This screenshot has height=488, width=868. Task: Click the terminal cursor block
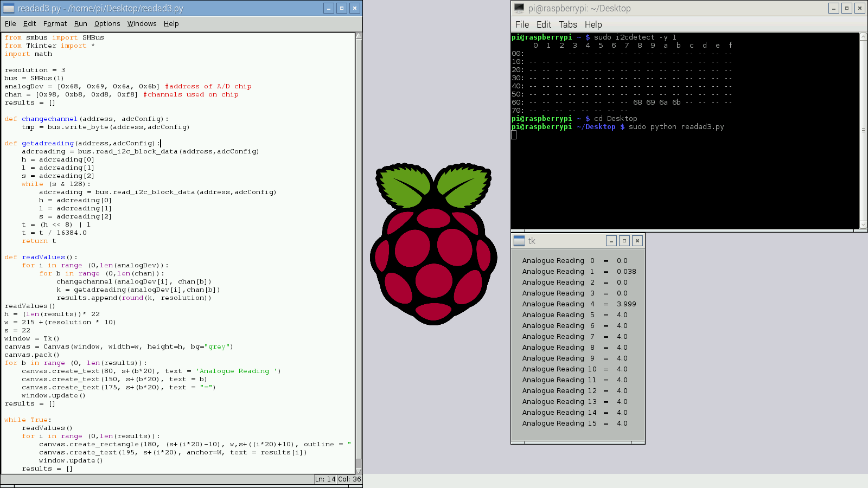(x=514, y=135)
